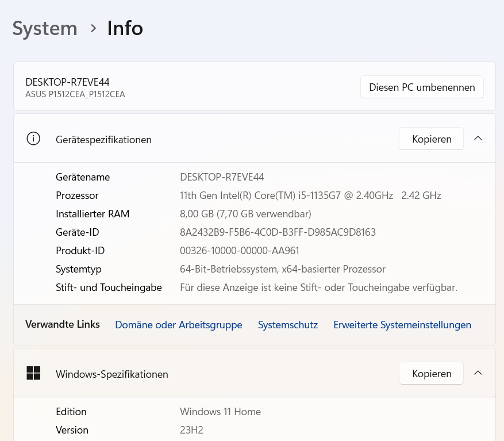The image size is (504, 441).
Task: Collapse the Gerätespezifikationen section chevron
Action: (478, 139)
